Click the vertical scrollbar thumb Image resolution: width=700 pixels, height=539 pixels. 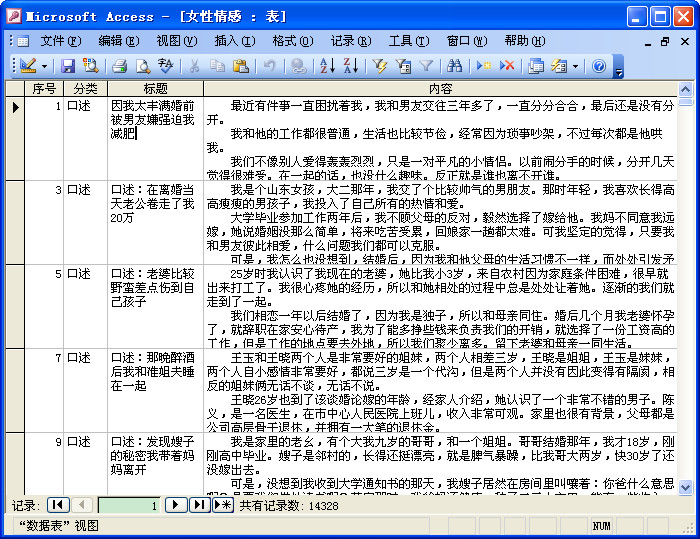[685, 102]
